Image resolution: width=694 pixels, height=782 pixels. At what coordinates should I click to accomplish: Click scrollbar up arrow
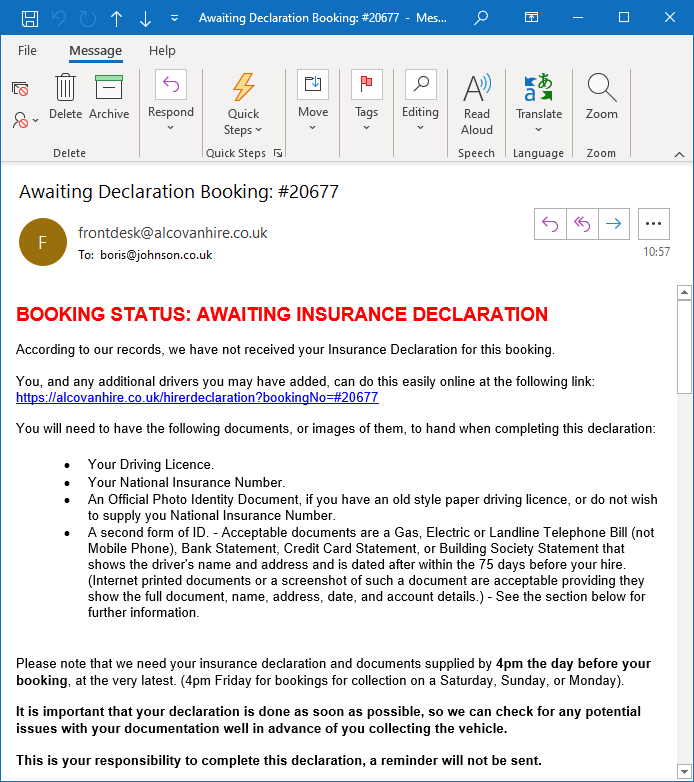684,292
